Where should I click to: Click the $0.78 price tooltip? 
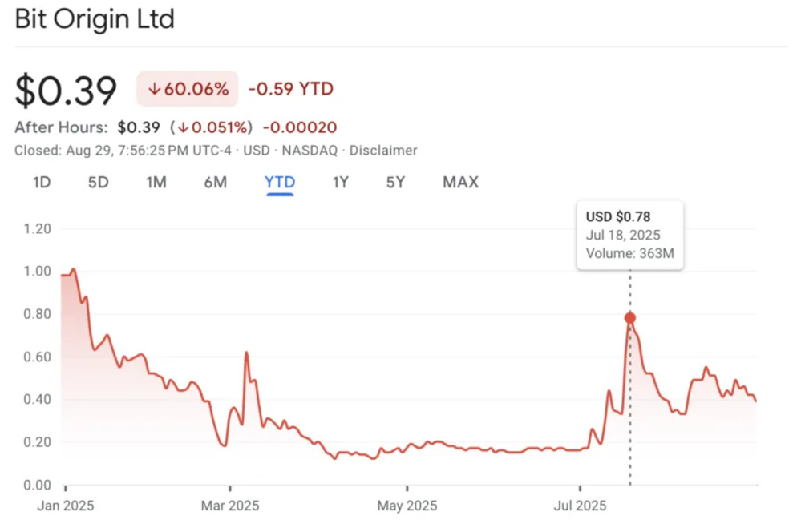(x=630, y=235)
